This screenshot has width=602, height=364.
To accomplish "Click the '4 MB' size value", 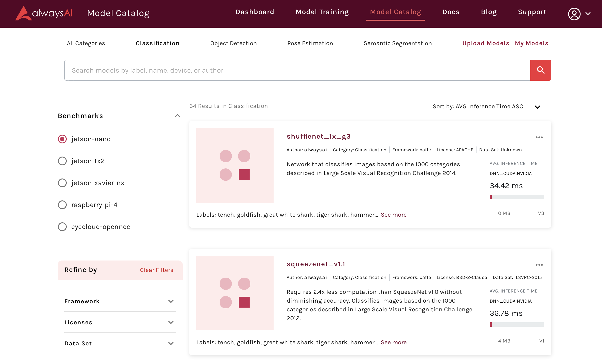I will (504, 341).
